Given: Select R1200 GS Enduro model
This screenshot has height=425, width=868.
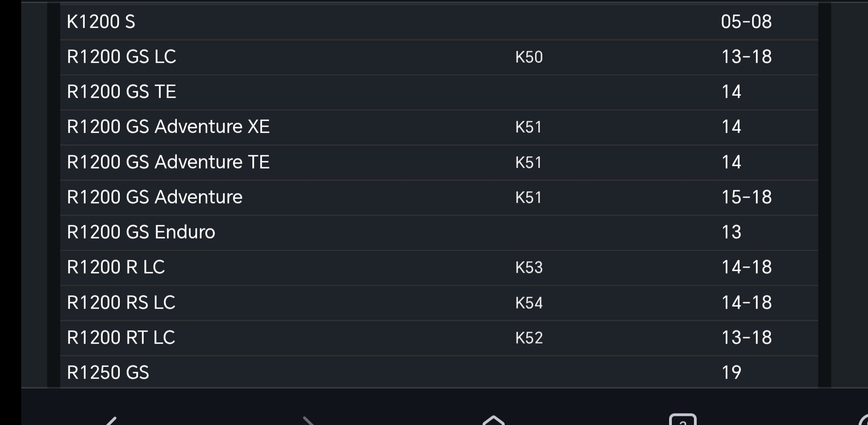Looking at the screenshot, I should [141, 232].
